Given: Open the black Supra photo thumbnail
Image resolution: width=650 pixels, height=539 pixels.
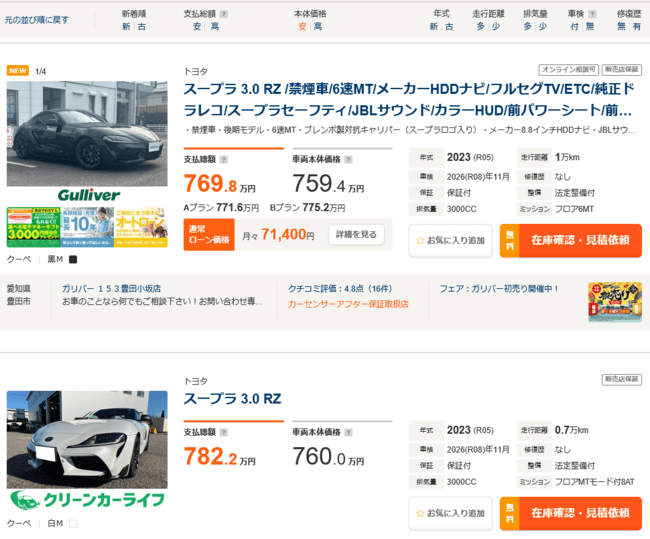Looking at the screenshot, I should click(x=87, y=132).
